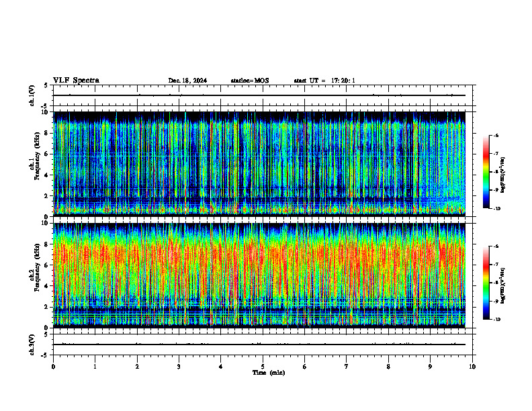Click the "ch.1(V)" waveform axis label

click(x=32, y=95)
